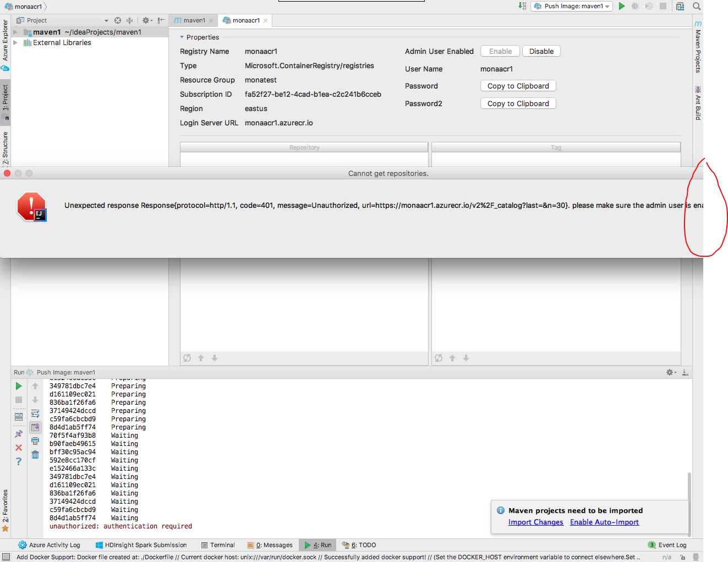728x562 pixels.
Task: Click the Import Changes link
Action: 535,522
